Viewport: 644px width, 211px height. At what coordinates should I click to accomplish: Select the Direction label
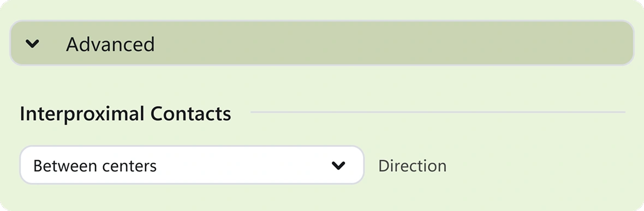click(413, 166)
